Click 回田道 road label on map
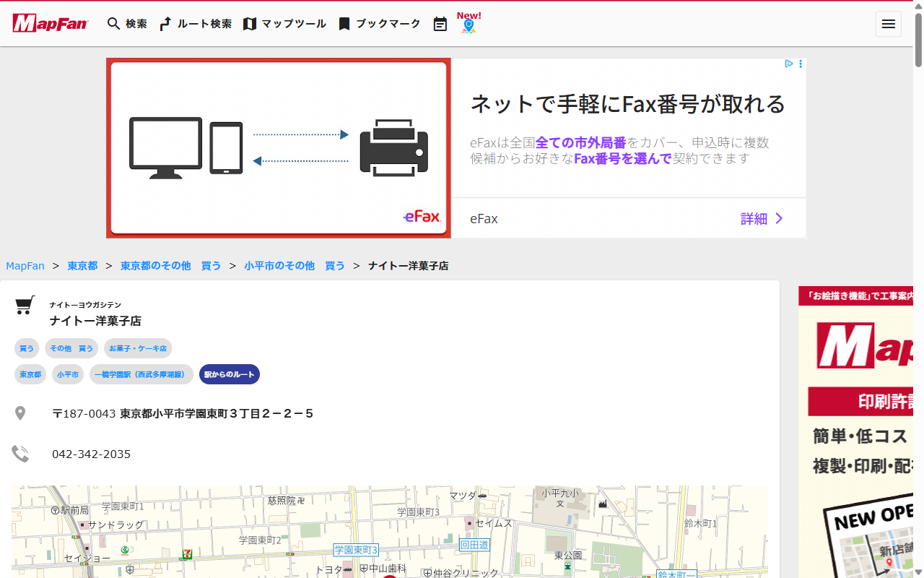 [x=474, y=545]
